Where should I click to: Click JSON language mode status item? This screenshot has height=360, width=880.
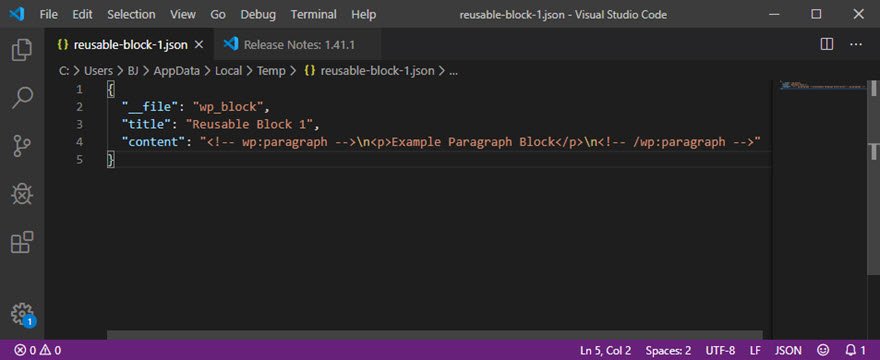click(788, 350)
